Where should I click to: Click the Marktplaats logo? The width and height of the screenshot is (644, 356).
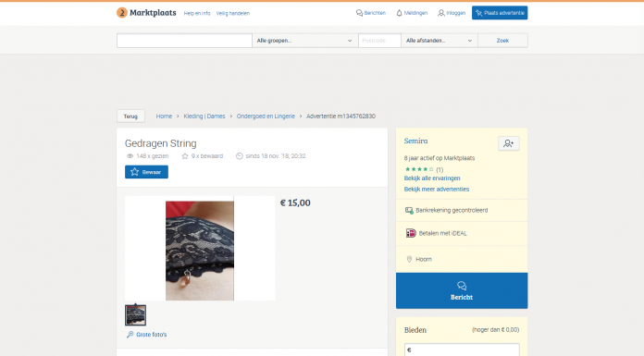point(146,13)
